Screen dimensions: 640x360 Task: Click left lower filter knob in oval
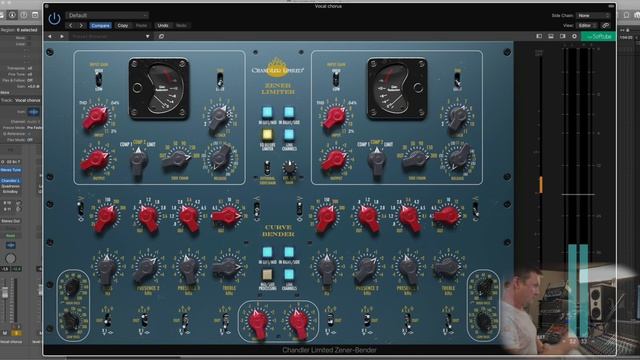pyautogui.click(x=72, y=322)
